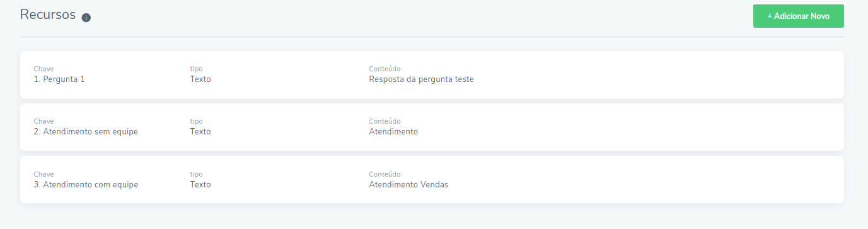Image resolution: width=868 pixels, height=229 pixels.
Task: Click content value 'Atendimento' of second resource
Action: 393,132
